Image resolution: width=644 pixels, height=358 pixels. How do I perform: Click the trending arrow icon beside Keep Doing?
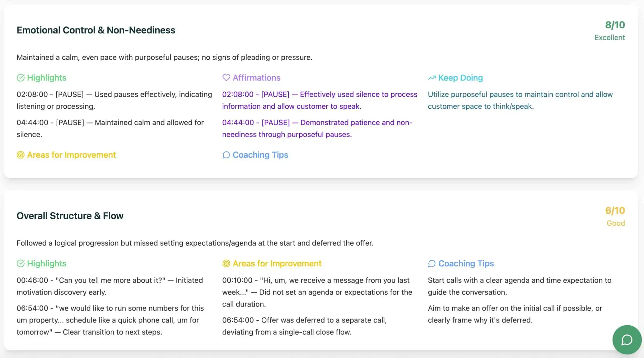432,78
